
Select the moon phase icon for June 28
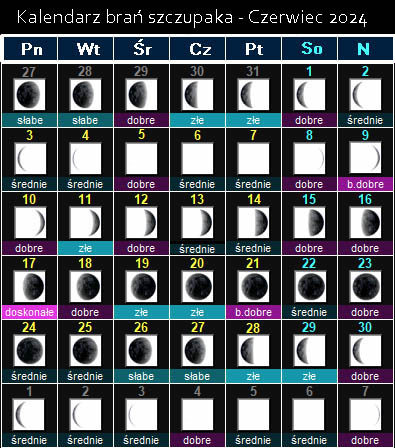253,350
